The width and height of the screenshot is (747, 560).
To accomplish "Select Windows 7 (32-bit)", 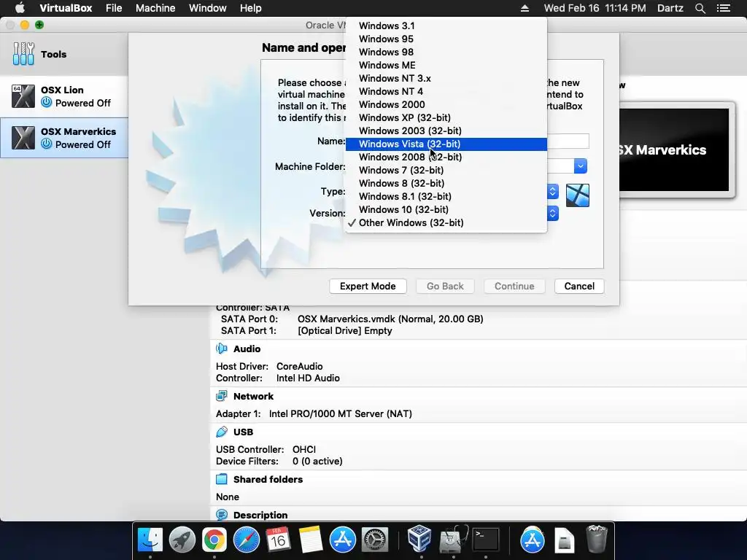I will 446,170.
